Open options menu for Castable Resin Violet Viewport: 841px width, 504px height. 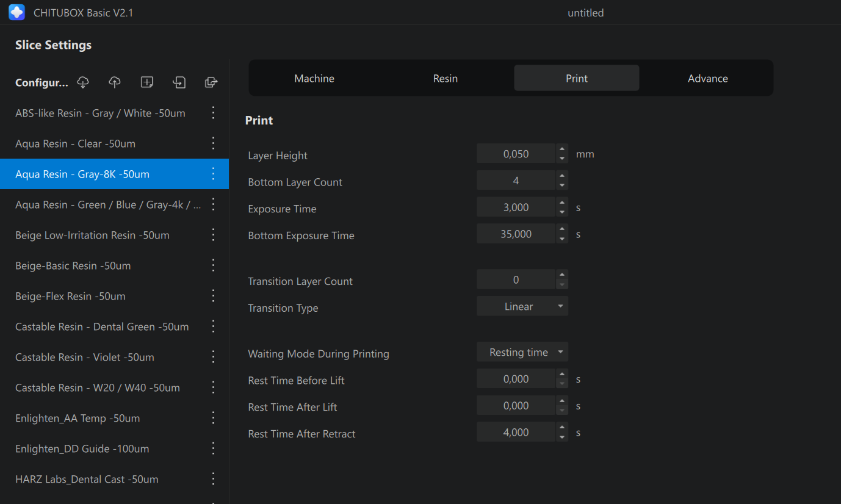(213, 357)
